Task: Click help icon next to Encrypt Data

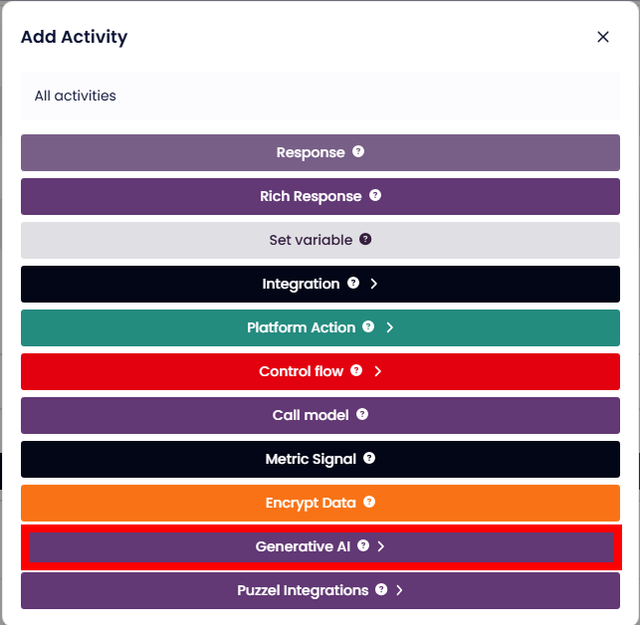Action: point(369,502)
